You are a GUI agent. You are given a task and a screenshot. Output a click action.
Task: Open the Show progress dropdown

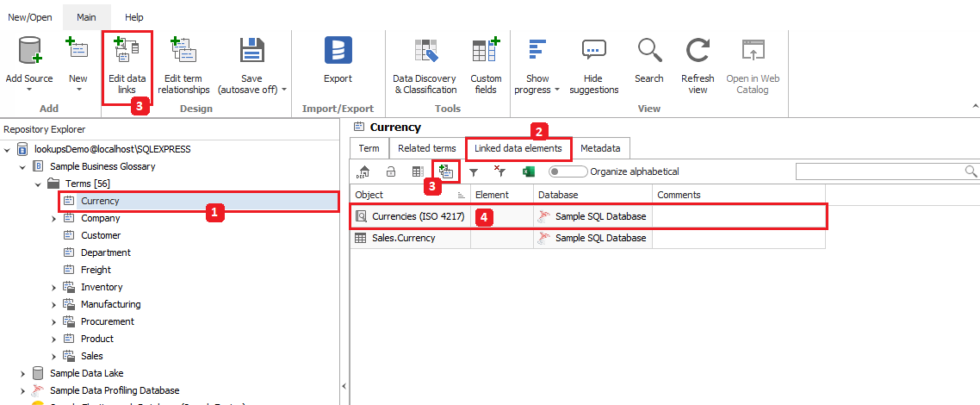coord(556,90)
